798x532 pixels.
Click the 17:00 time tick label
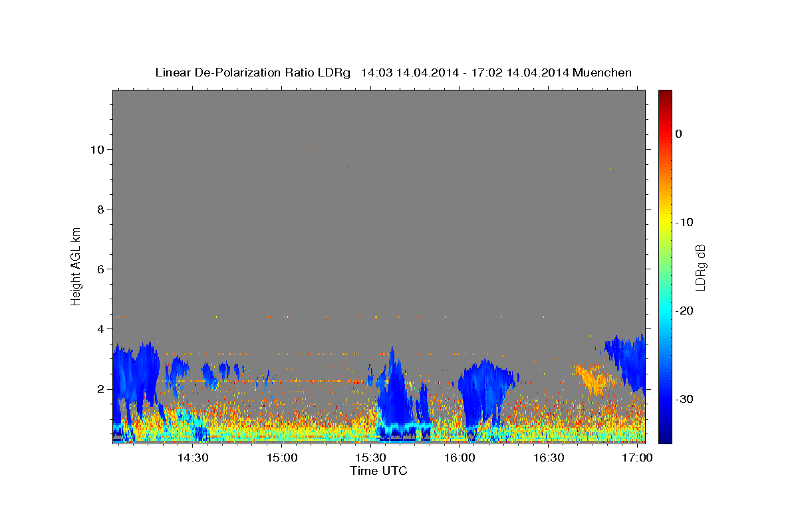click(x=638, y=458)
